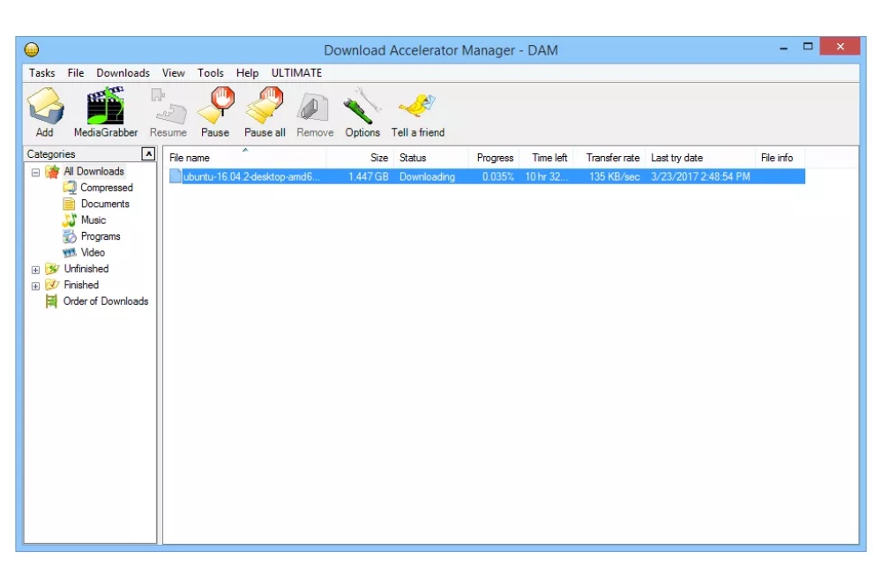Select the Music category icon
The width and height of the screenshot is (882, 588).
pyautogui.click(x=70, y=220)
